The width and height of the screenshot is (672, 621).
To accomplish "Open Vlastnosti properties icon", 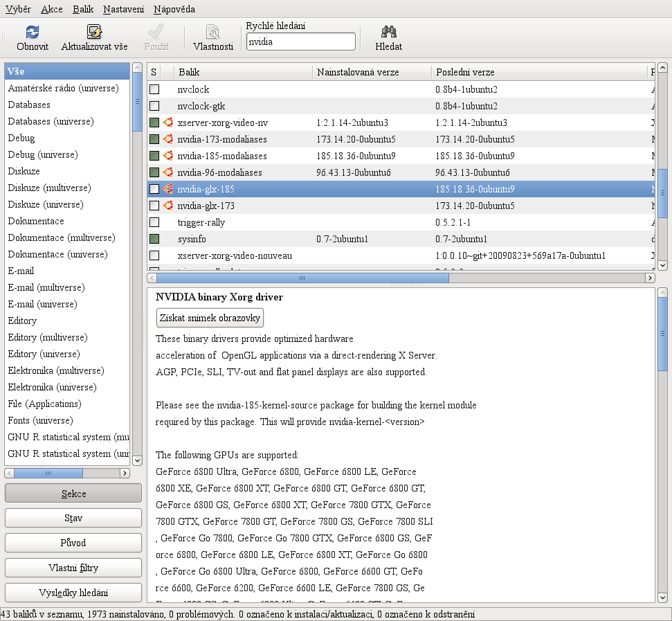I will (x=213, y=32).
